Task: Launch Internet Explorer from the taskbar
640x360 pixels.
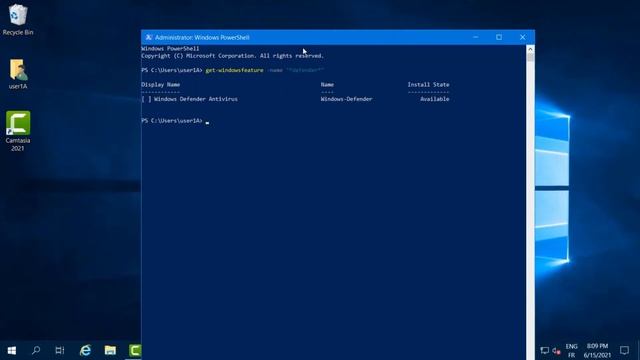Action: coord(85,350)
